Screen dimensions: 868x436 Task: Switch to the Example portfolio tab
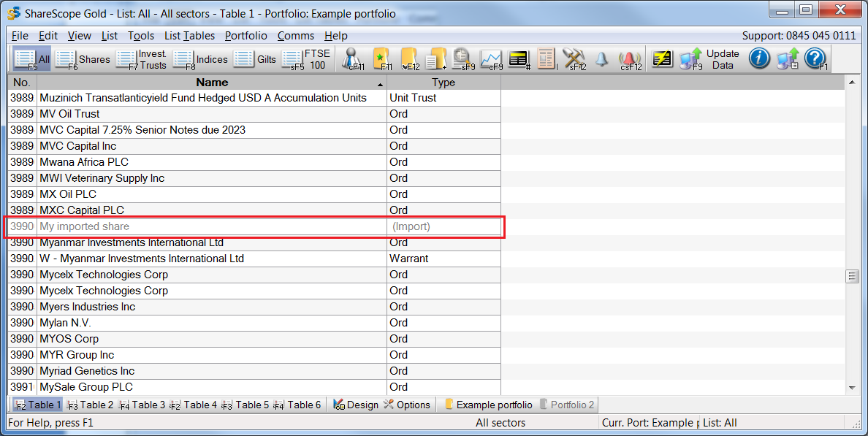tap(487, 405)
